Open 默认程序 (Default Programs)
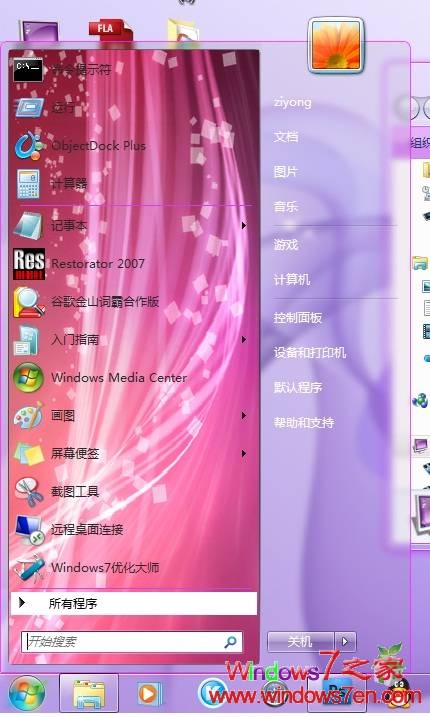Image resolution: width=430 pixels, height=717 pixels. tap(298, 387)
